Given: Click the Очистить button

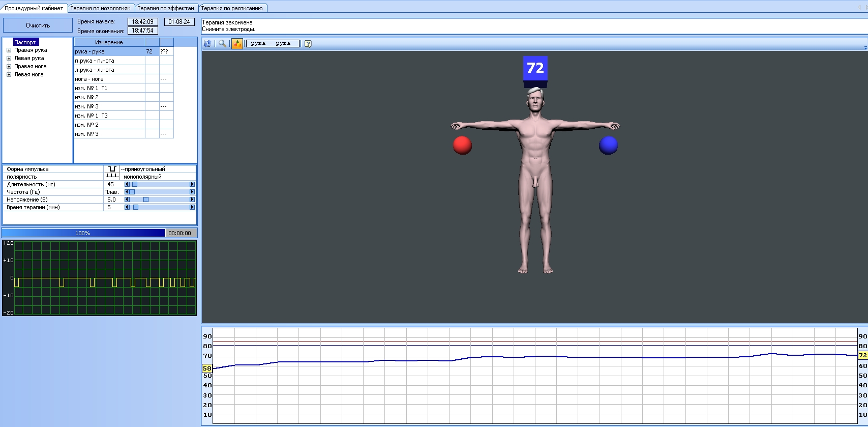Looking at the screenshot, I should pyautogui.click(x=38, y=25).
